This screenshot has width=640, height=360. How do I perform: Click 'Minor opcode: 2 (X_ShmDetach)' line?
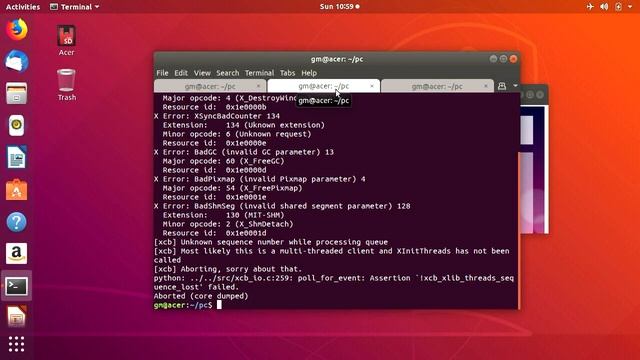[x=228, y=224]
